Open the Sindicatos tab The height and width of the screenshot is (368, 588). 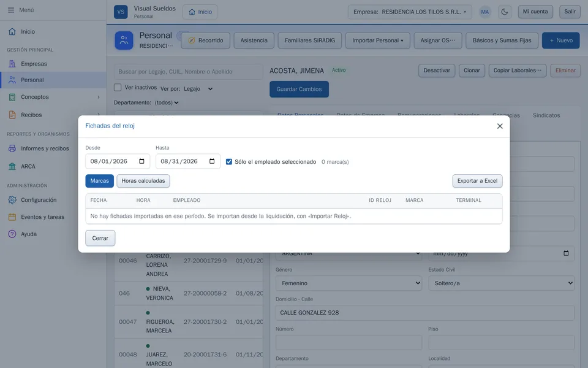pos(546,115)
